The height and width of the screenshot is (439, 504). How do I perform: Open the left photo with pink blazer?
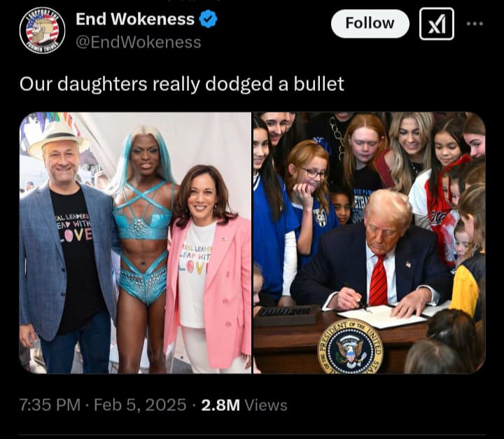tap(135, 243)
